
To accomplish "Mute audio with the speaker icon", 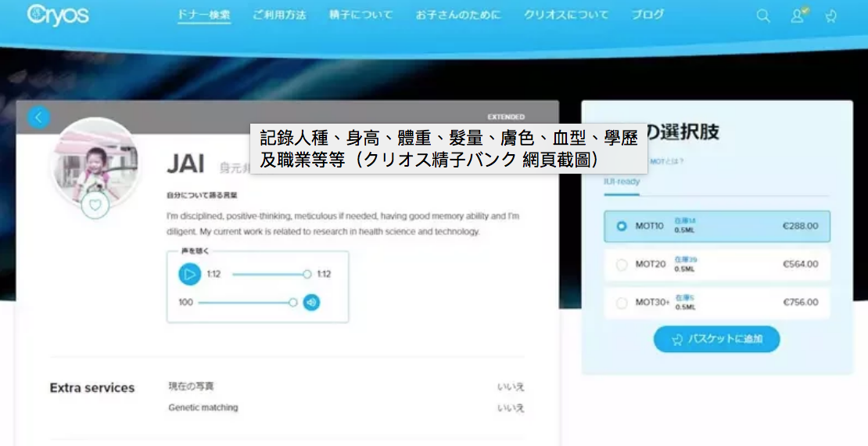I will coord(312,303).
